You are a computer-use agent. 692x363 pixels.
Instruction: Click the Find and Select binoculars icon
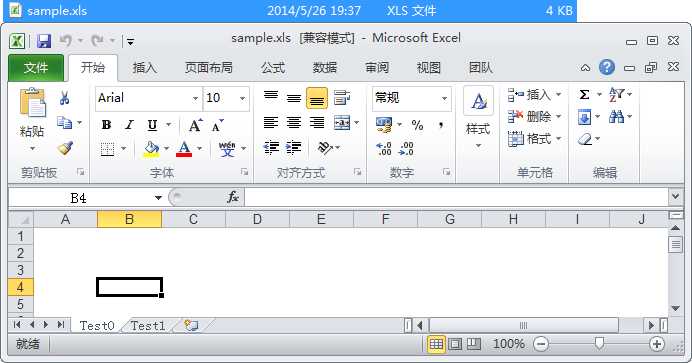[617, 116]
